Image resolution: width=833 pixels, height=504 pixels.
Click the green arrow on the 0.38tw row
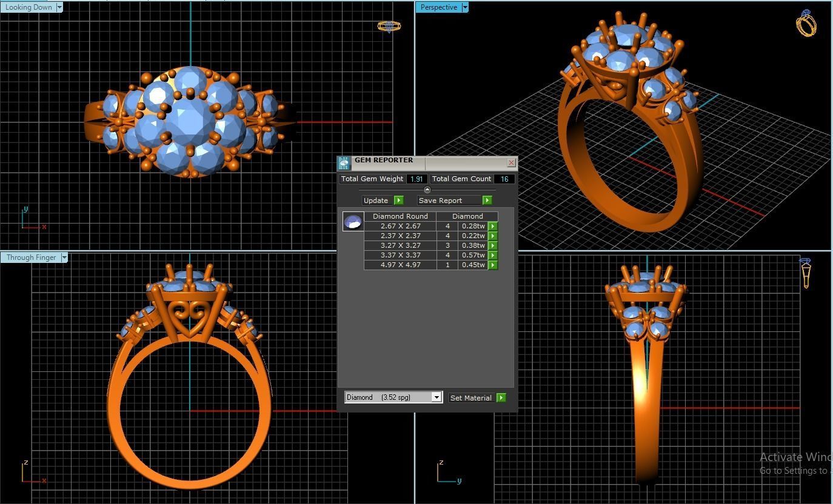click(492, 245)
